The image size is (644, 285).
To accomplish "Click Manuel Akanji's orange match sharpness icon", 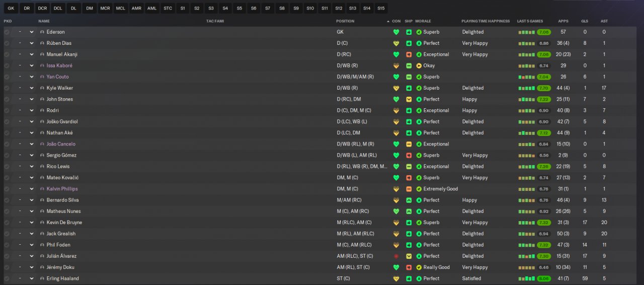I will tap(409, 54).
